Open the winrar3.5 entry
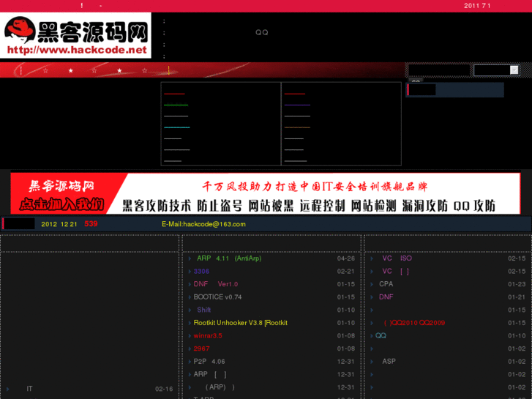The width and height of the screenshot is (532, 399). (208, 336)
